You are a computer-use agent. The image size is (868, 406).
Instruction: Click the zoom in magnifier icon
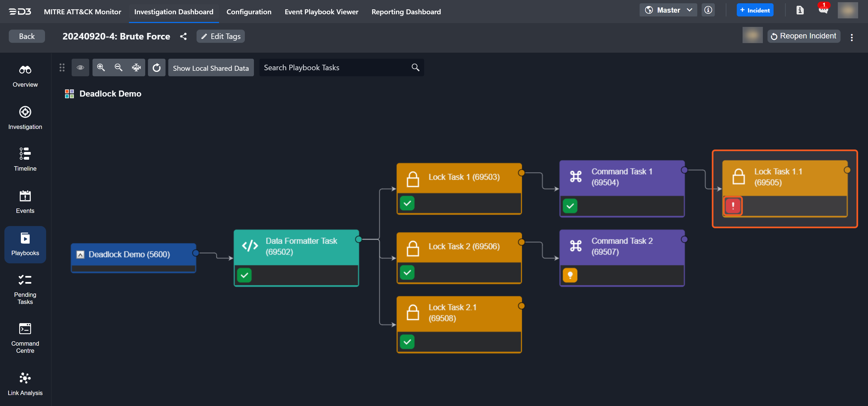pos(101,68)
